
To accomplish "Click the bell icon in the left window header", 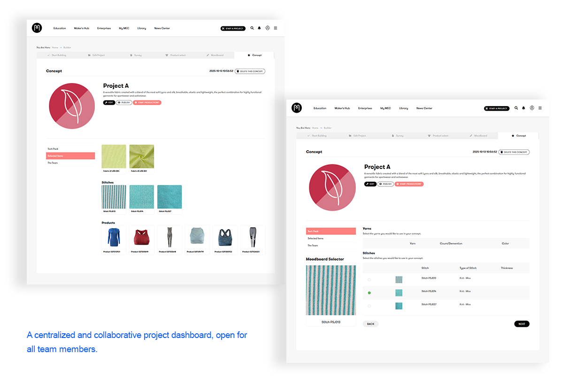I will pos(259,28).
